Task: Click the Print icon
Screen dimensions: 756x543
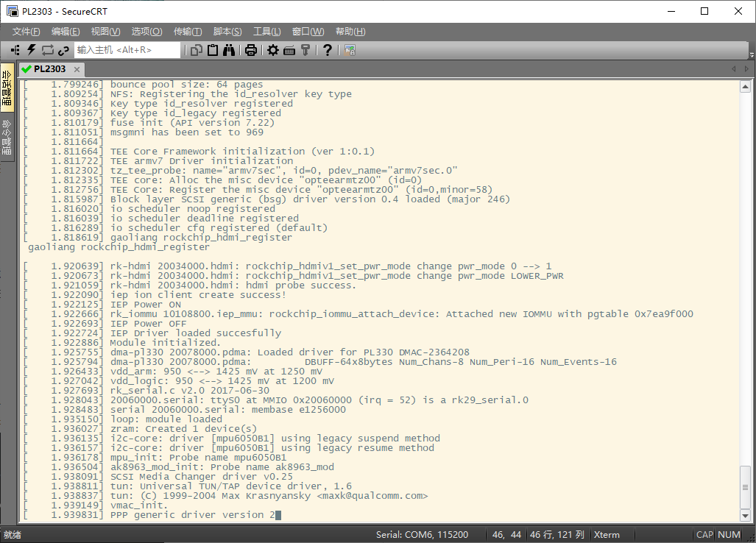Action: pyautogui.click(x=251, y=50)
